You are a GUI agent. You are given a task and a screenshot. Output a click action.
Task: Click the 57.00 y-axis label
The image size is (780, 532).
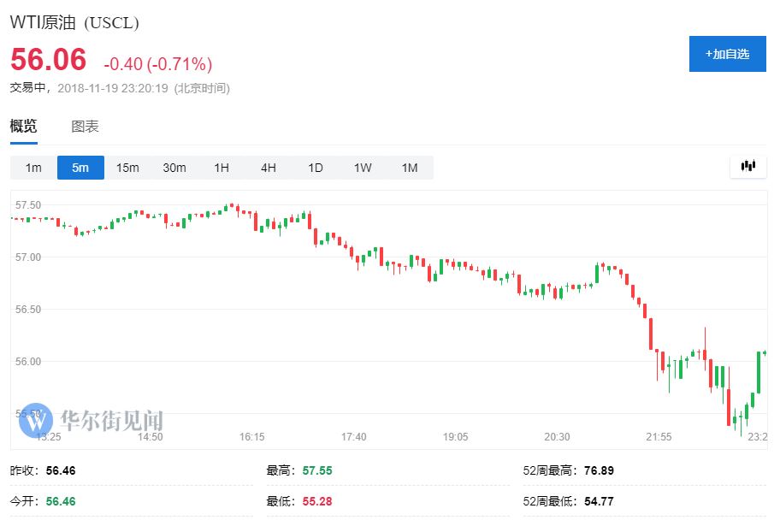point(28,257)
